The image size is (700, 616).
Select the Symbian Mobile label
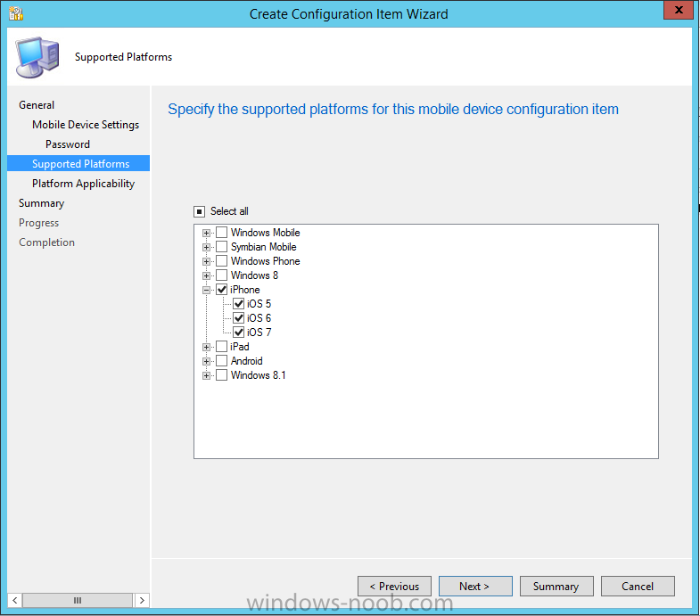263,247
